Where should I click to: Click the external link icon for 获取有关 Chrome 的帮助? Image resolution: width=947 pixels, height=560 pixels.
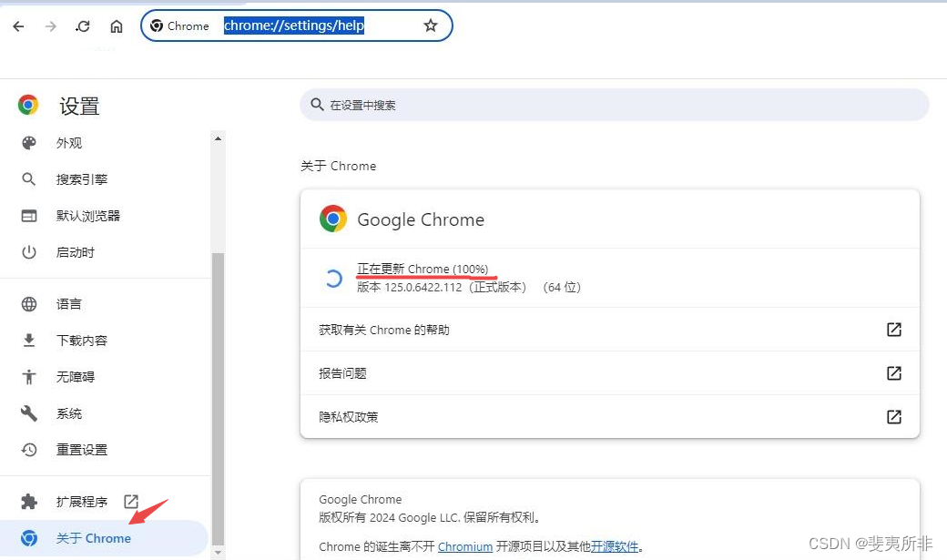894,330
